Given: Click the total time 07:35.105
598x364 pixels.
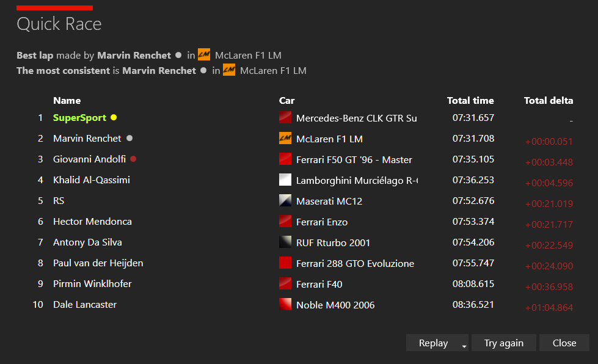Looking at the screenshot, I should coord(473,159).
